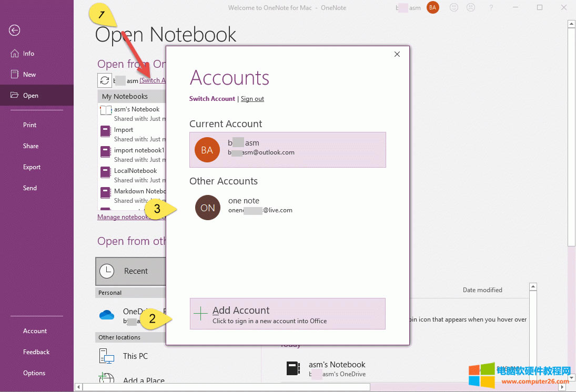Open Options from the sidebar
This screenshot has height=392, width=576.
pos(34,373)
